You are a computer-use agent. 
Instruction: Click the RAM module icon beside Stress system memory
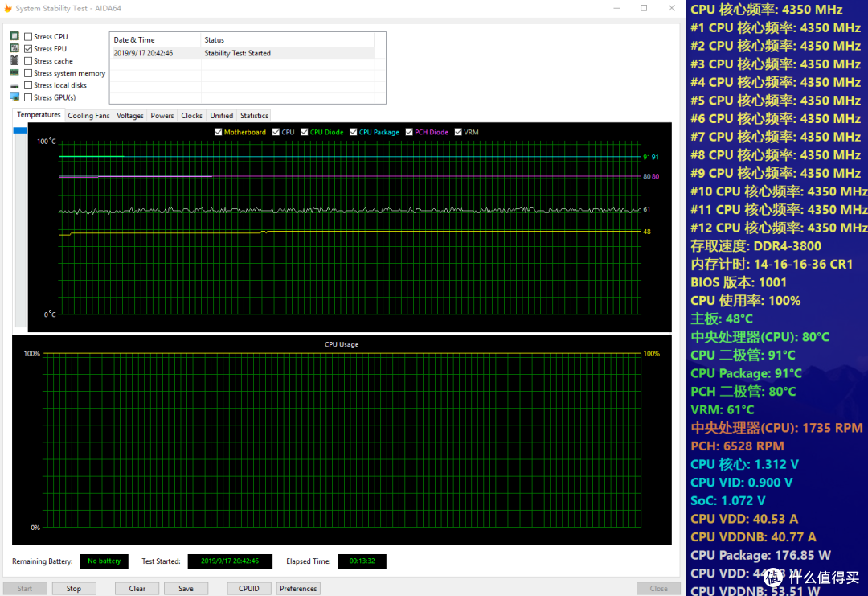click(x=15, y=72)
